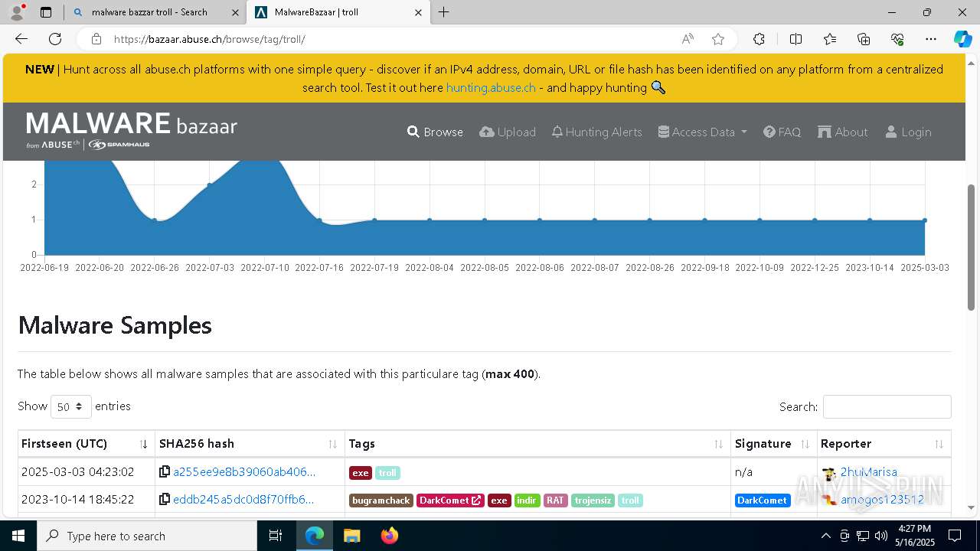Open the DarkComet tag with external-link icon
The height and width of the screenshot is (551, 980).
[450, 500]
